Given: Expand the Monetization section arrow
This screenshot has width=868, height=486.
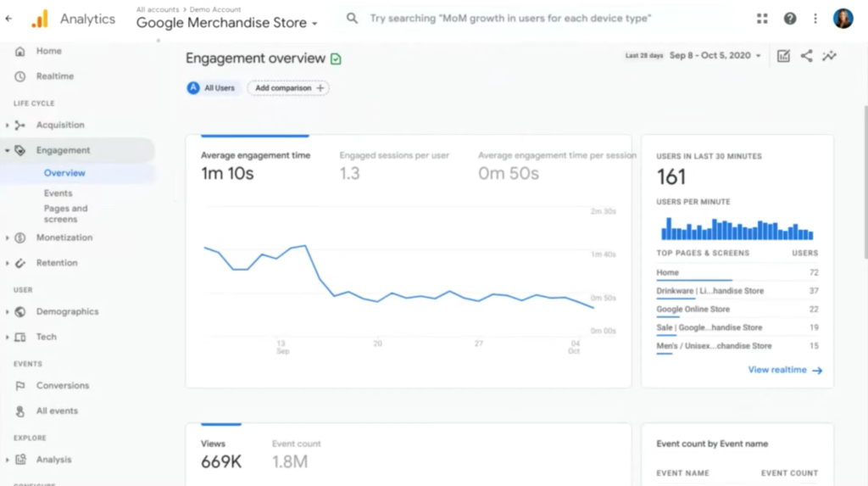Looking at the screenshot, I should click(x=7, y=237).
